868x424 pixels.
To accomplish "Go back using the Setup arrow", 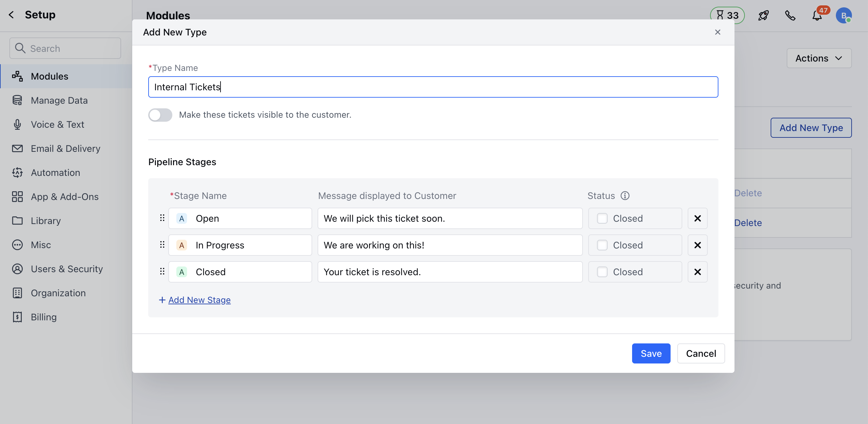I will tap(11, 15).
